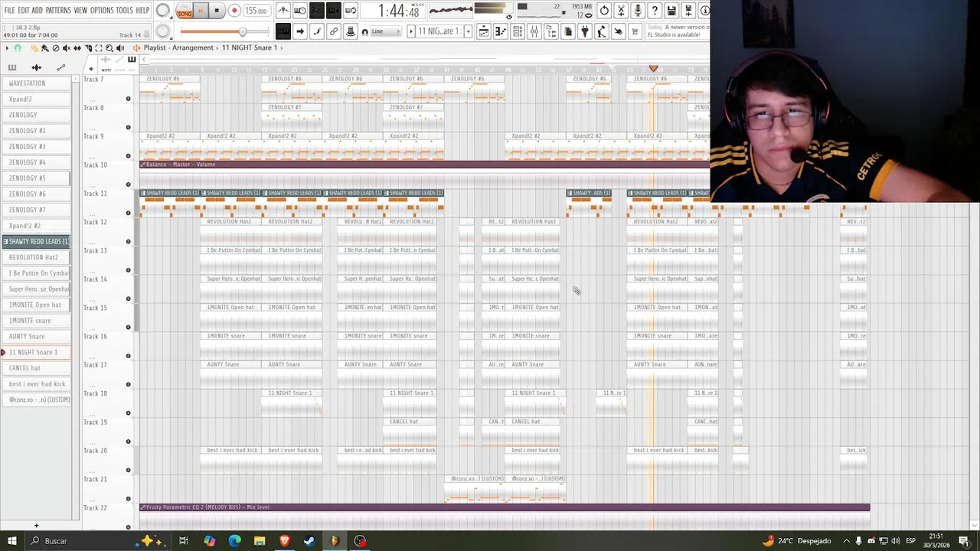
Task: Click the orange playhead marker on timeline
Action: pyautogui.click(x=653, y=69)
